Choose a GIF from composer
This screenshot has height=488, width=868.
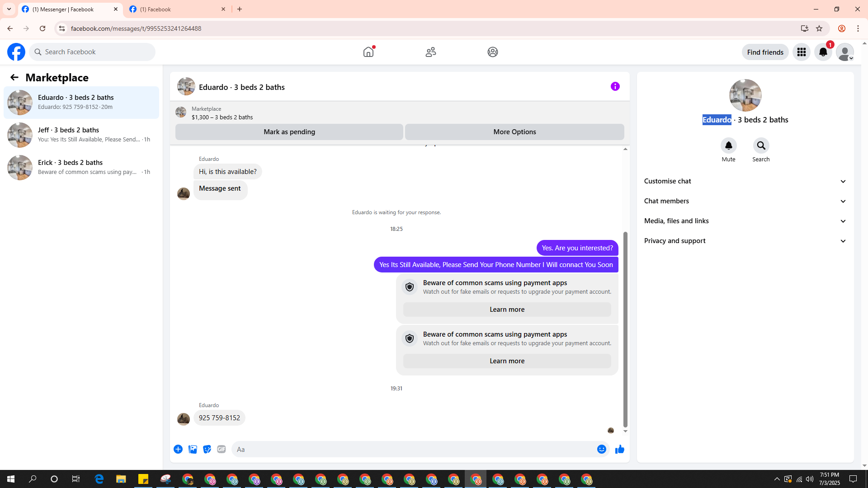point(221,449)
